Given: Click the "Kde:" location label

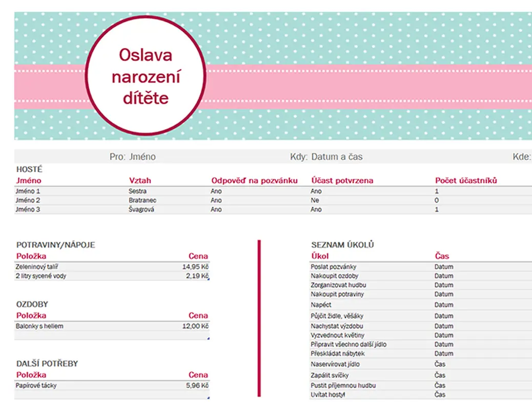Looking at the screenshot, I should pos(521,157).
